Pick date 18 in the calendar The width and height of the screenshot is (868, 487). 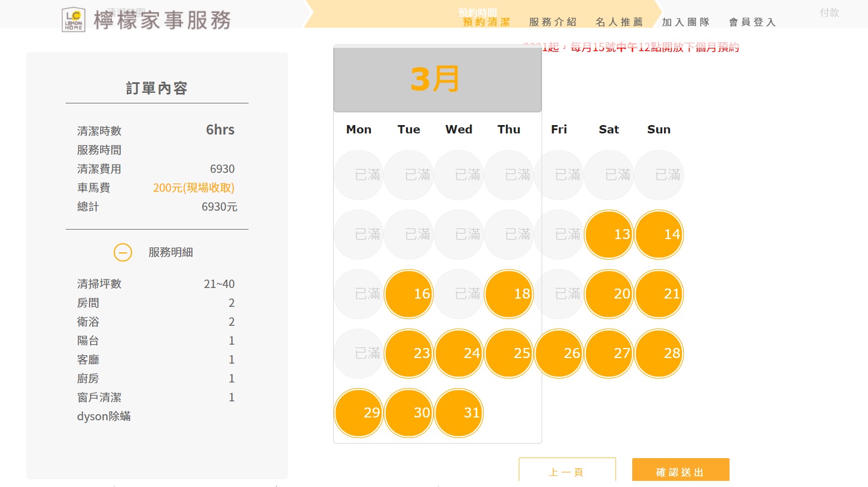pyautogui.click(x=509, y=294)
